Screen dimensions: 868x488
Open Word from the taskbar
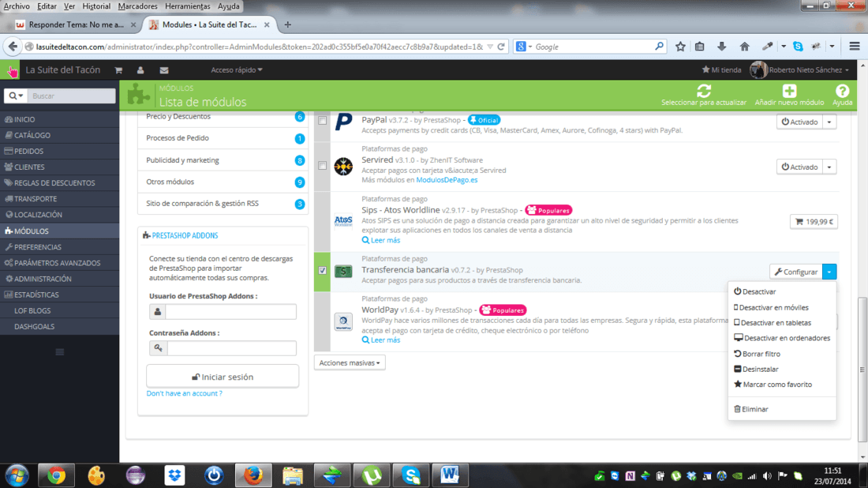pyautogui.click(x=450, y=475)
